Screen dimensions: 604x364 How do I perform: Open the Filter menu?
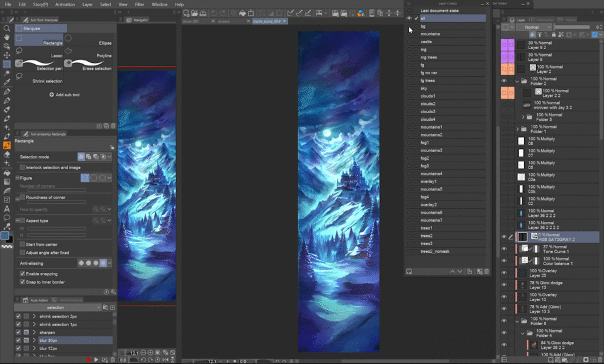coord(139,4)
